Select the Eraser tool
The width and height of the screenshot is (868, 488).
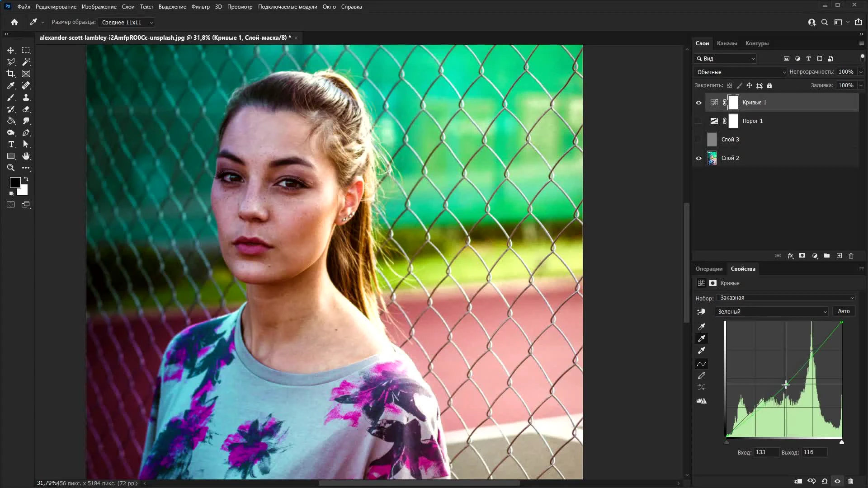pyautogui.click(x=26, y=109)
